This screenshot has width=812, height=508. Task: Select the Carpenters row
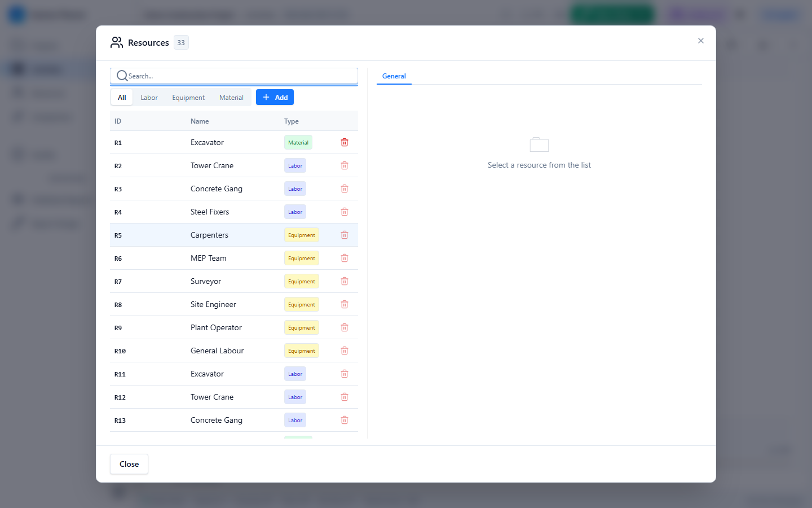234,235
